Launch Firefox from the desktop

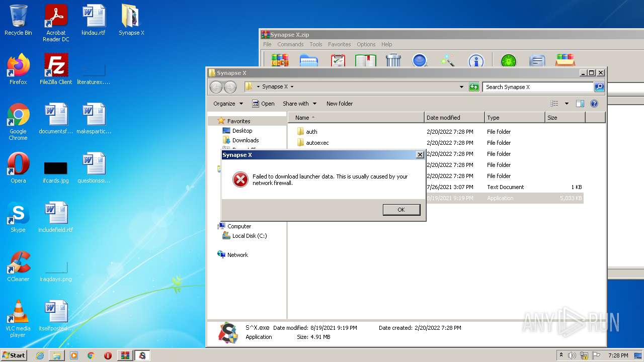(x=18, y=69)
